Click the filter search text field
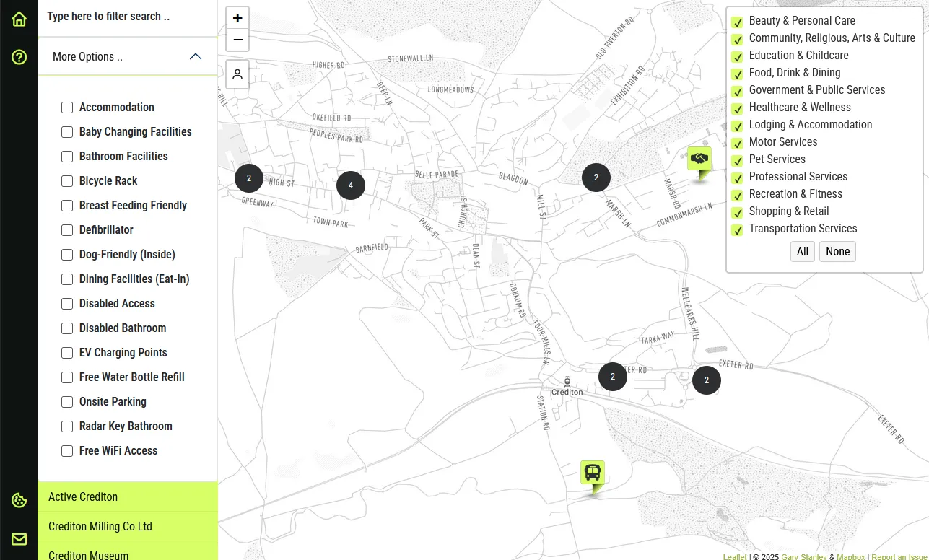929x560 pixels. [x=128, y=17]
